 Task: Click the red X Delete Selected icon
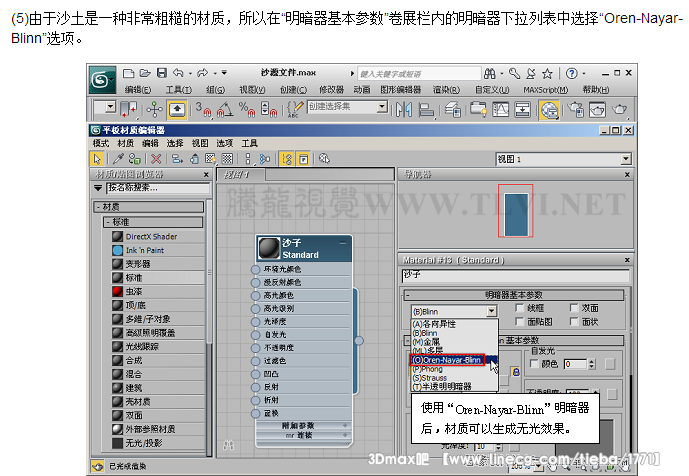156,159
